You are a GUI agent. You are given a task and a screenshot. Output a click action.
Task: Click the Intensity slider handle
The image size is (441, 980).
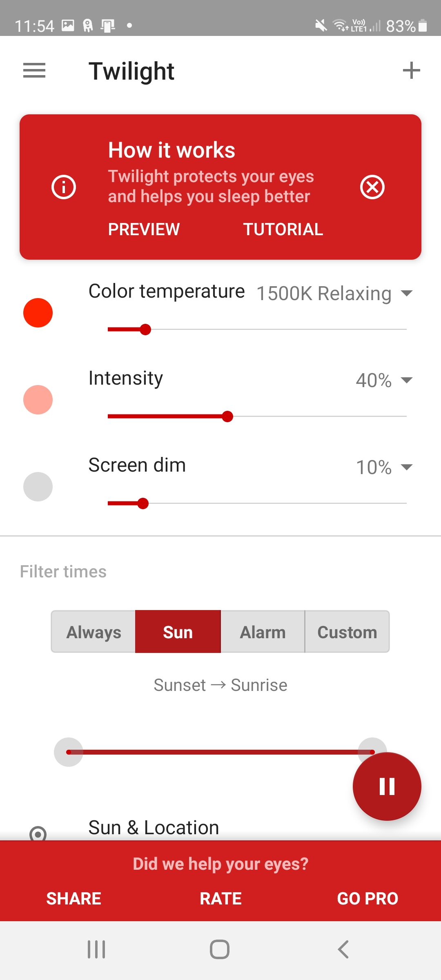click(x=227, y=416)
